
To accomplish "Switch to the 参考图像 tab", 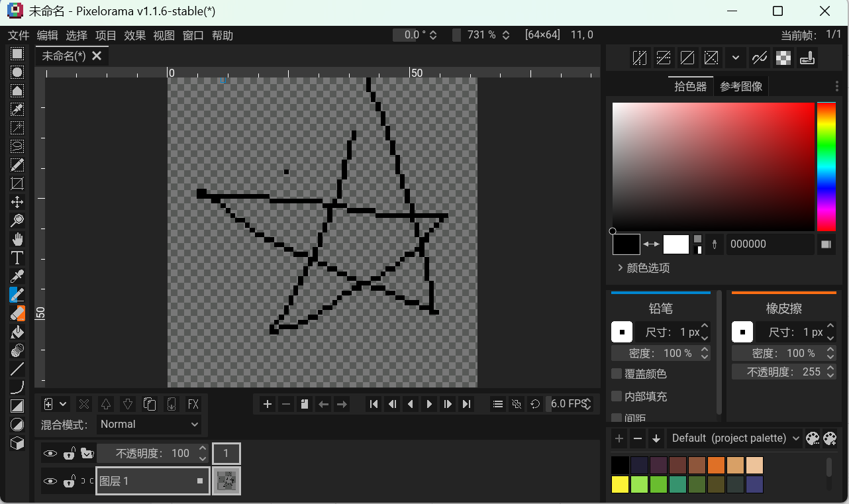I will [740, 86].
